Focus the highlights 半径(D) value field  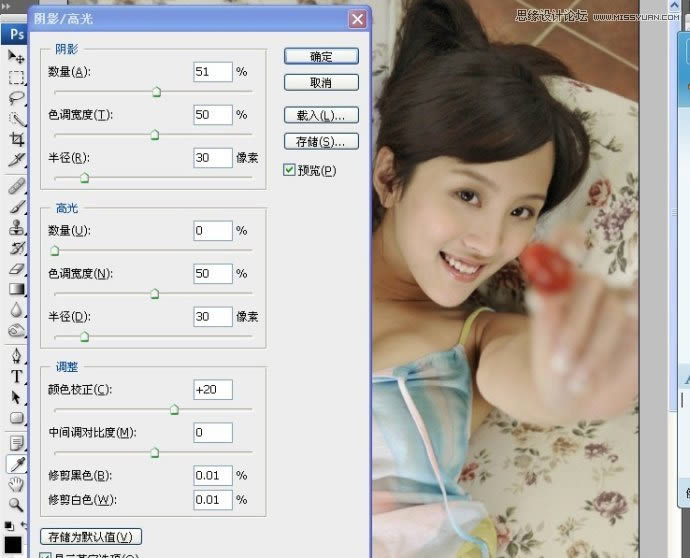(x=213, y=316)
